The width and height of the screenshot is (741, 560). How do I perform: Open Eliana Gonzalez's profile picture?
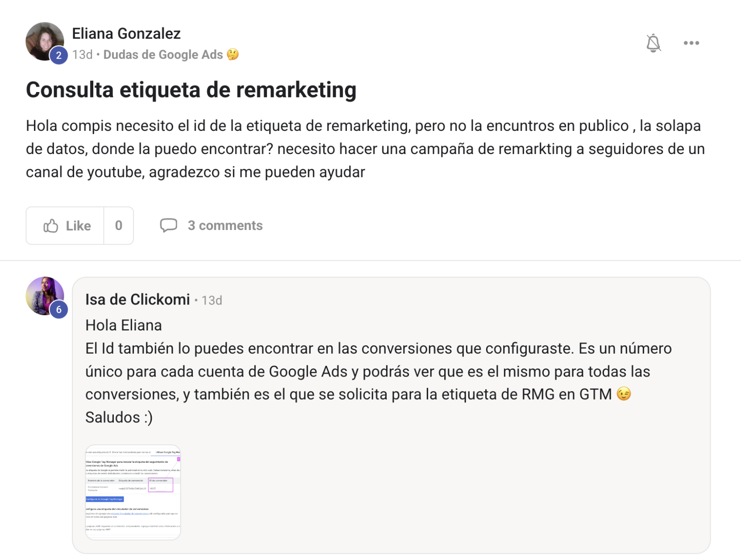pos(45,42)
